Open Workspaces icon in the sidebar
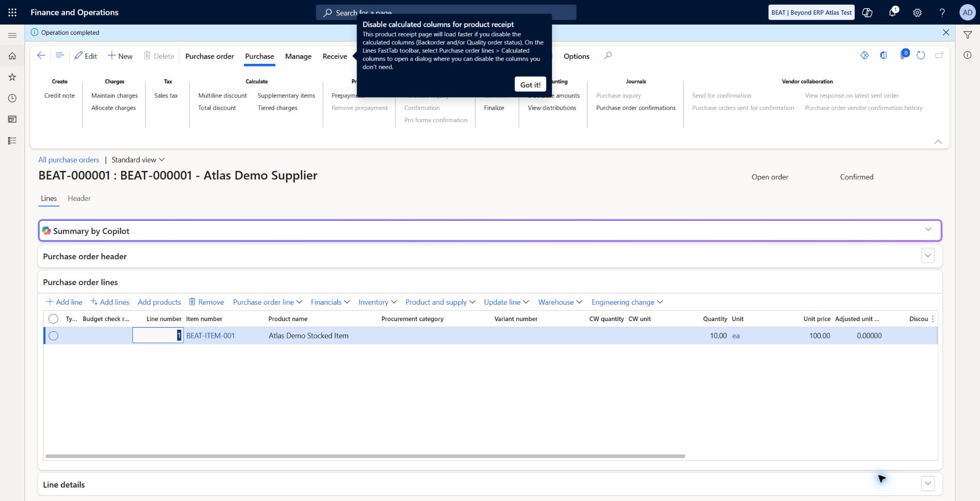The image size is (980, 501). point(12,119)
